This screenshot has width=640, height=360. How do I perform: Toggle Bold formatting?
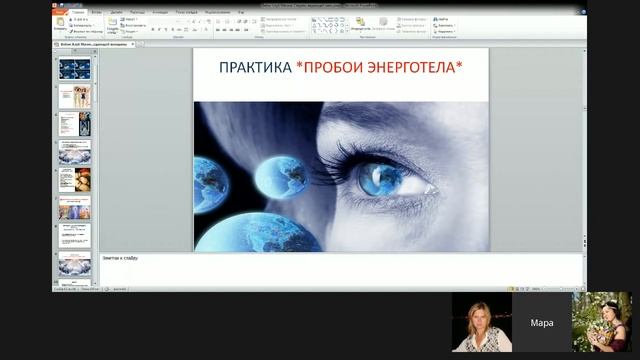coord(153,30)
